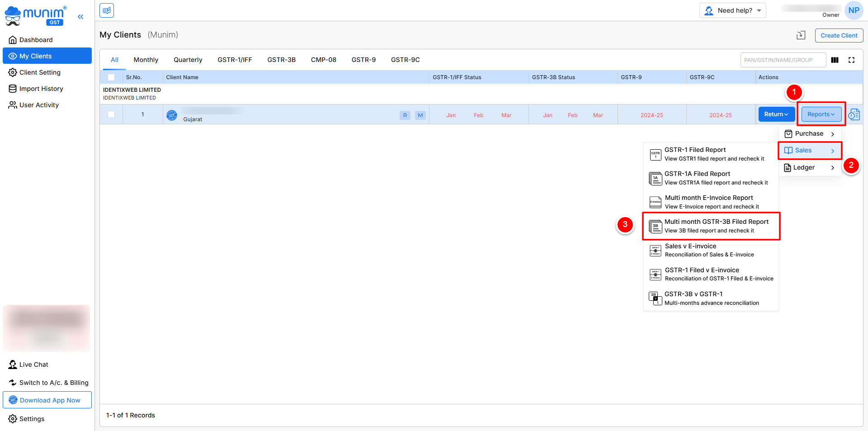
Task: Click the notes icon in top bar
Action: 107,10
